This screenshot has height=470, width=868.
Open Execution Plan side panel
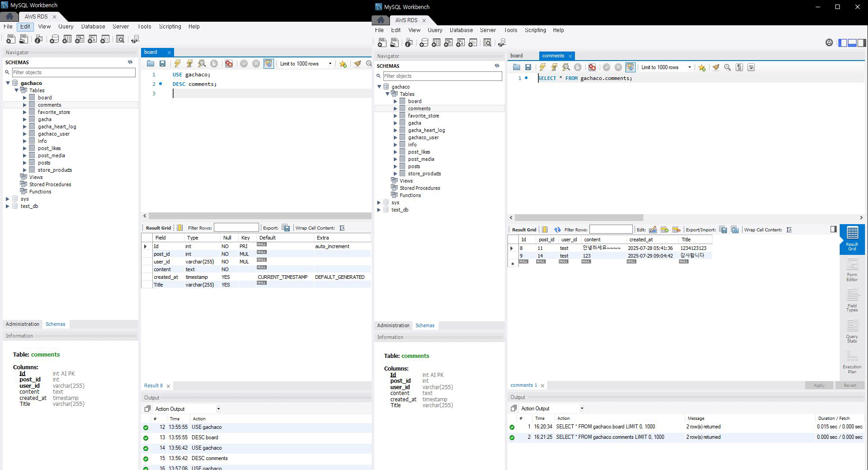click(852, 362)
